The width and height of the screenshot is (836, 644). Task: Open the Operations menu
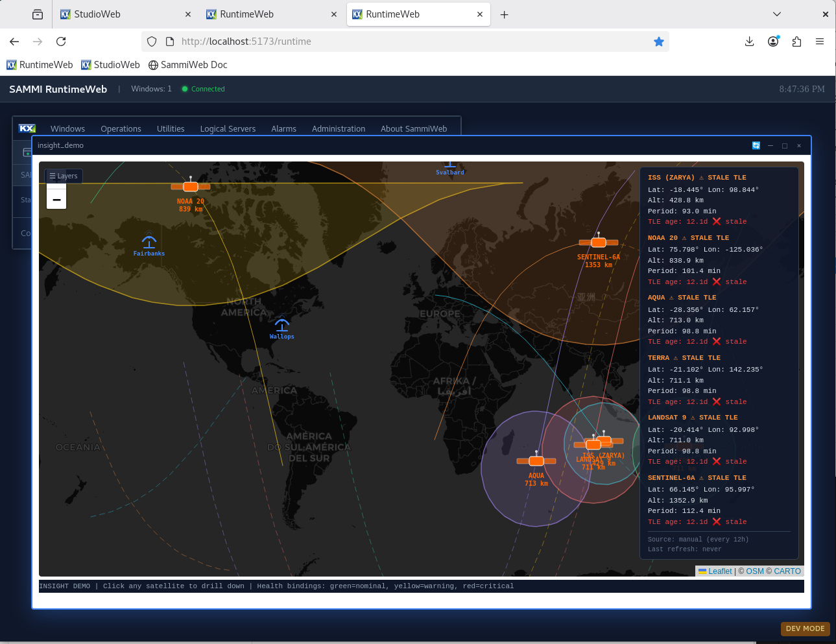point(121,128)
